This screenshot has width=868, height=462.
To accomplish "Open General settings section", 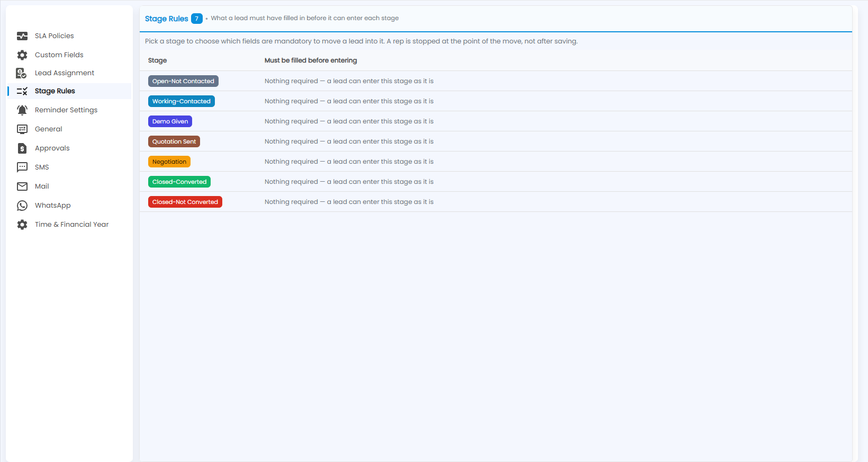I will [x=49, y=129].
